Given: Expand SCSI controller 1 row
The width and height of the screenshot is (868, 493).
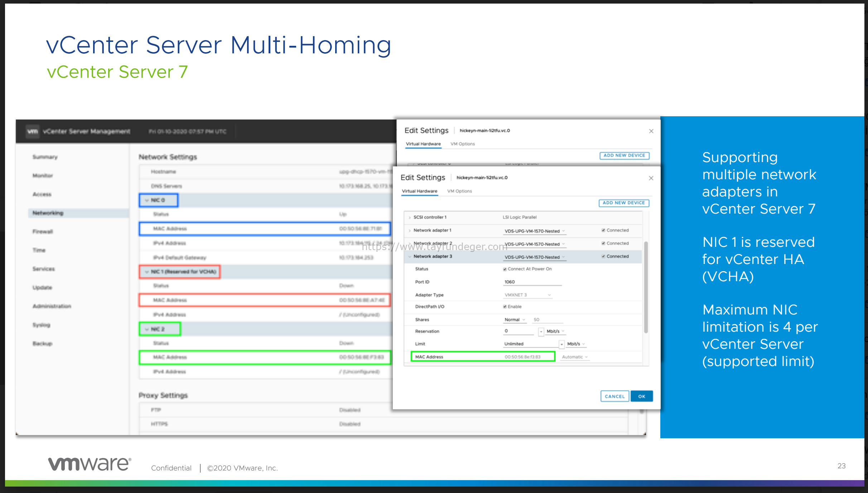Looking at the screenshot, I should click(410, 218).
